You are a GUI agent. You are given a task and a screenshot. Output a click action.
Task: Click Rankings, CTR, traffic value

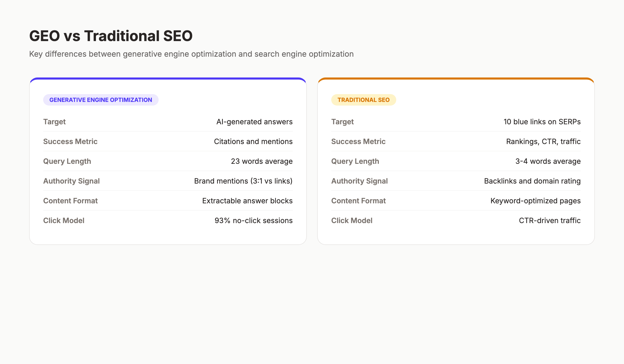(x=543, y=141)
